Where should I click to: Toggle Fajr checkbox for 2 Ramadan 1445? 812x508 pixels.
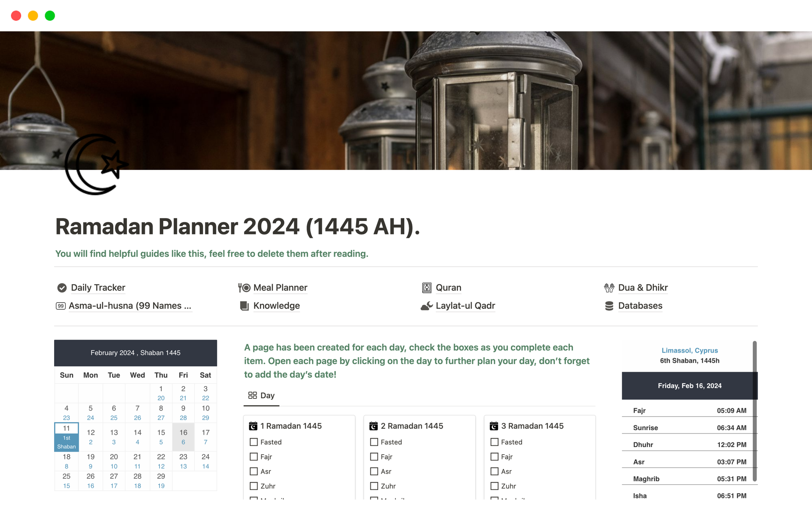coord(373,456)
